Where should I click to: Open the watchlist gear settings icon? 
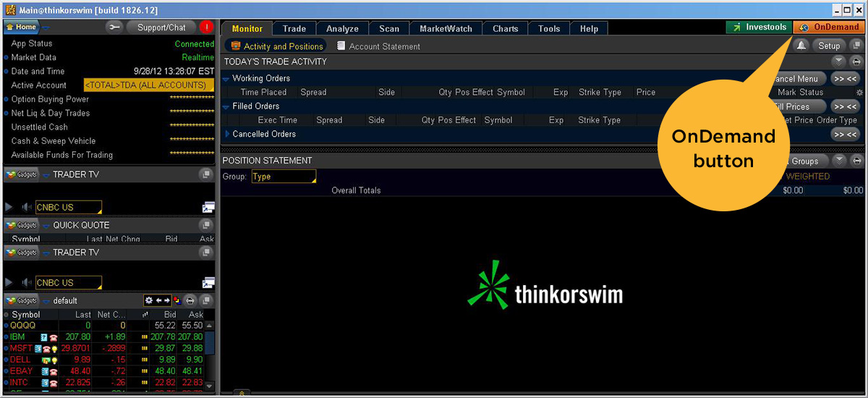[x=149, y=300]
